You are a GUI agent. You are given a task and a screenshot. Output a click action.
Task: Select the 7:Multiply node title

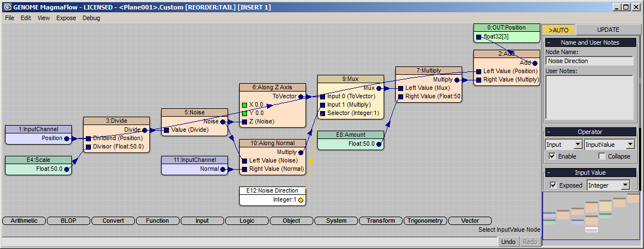click(428, 70)
